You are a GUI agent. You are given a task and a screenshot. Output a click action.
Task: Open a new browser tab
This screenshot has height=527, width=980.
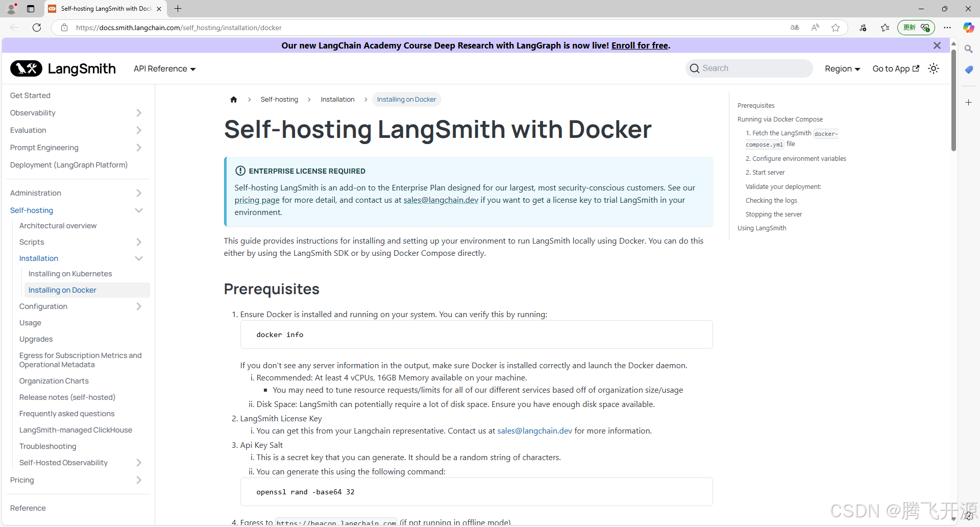pos(178,9)
